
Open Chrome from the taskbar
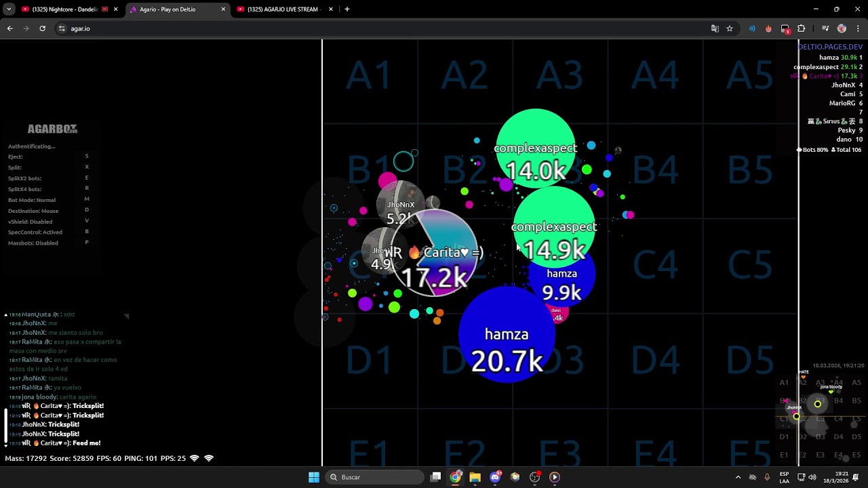pos(456,477)
